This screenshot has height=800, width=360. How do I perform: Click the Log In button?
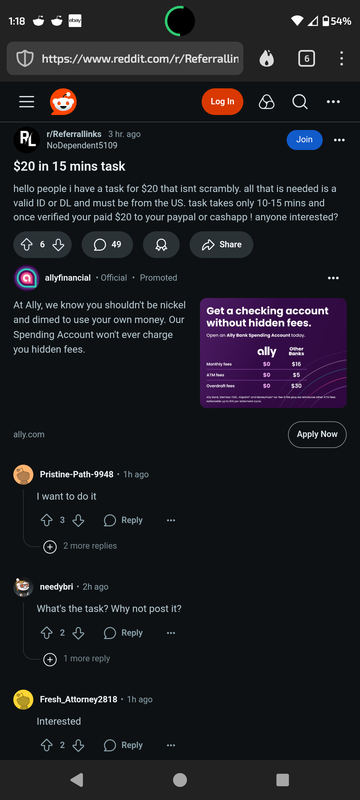(222, 102)
